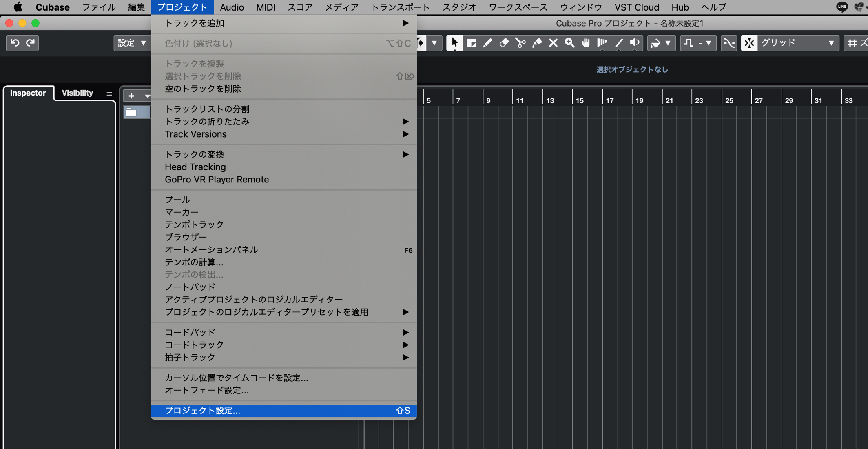Choose アクティブプロジェクトのロジカルエディター item
868x449 pixels.
(283, 300)
